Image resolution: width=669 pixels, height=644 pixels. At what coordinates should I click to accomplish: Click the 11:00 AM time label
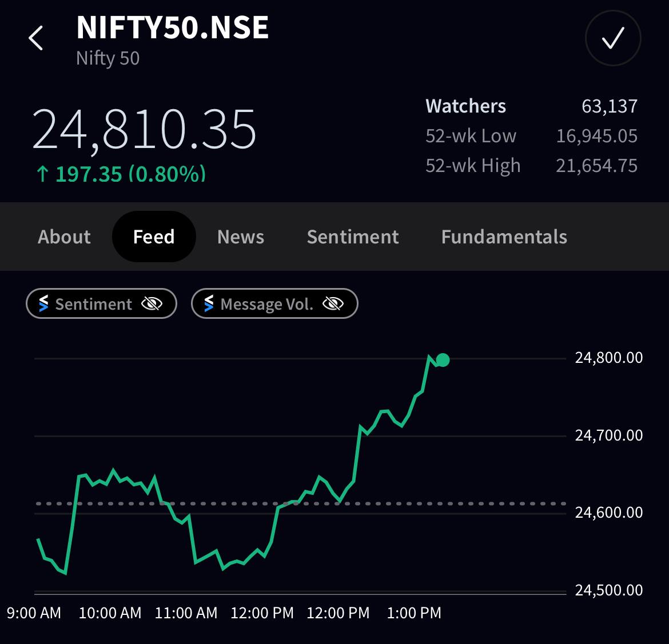pos(186,613)
